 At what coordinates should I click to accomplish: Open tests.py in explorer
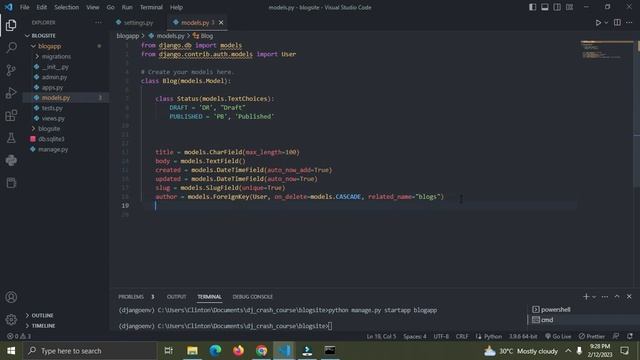[x=65, y=108]
